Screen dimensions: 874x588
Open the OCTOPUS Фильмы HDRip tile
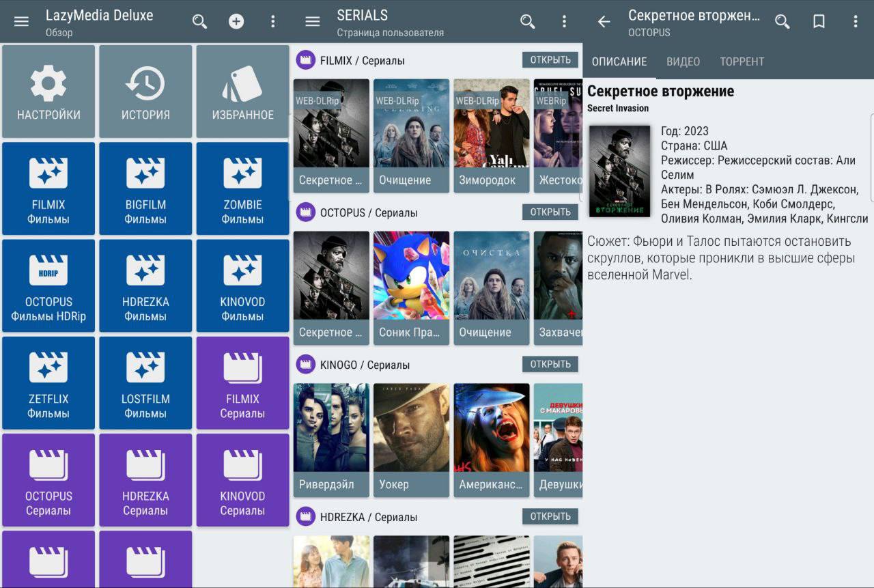point(48,285)
